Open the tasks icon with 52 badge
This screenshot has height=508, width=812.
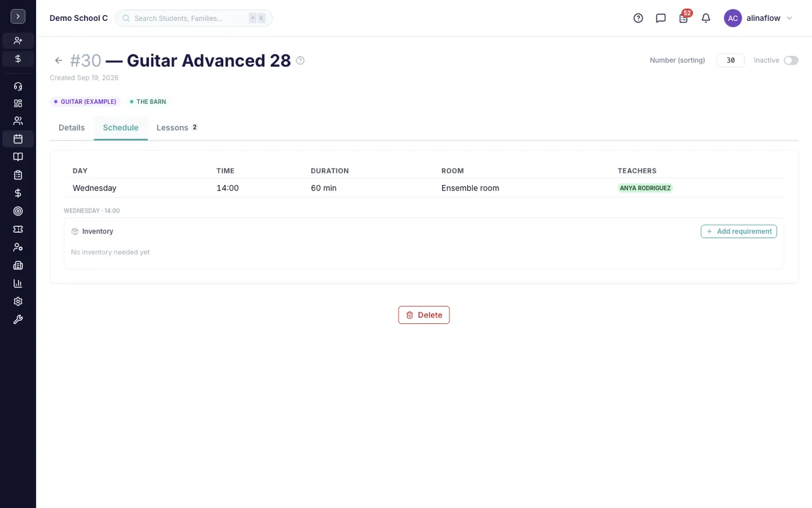coord(683,18)
